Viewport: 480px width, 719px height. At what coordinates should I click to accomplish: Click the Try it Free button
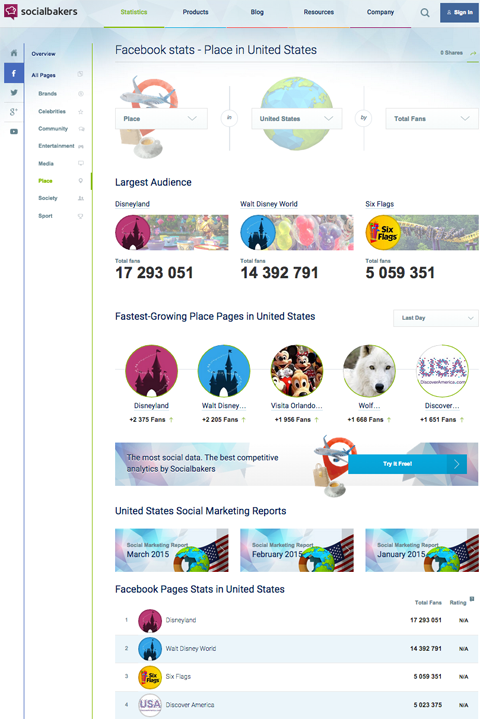(x=407, y=464)
